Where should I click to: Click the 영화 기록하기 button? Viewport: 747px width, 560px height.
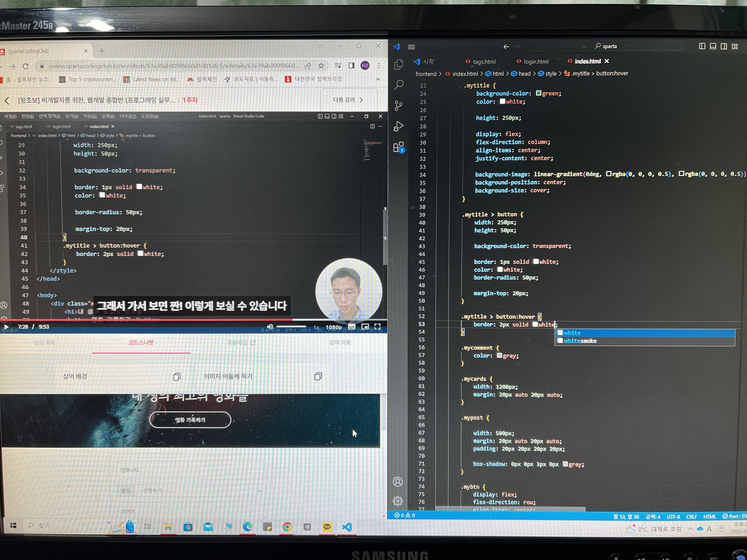click(190, 420)
